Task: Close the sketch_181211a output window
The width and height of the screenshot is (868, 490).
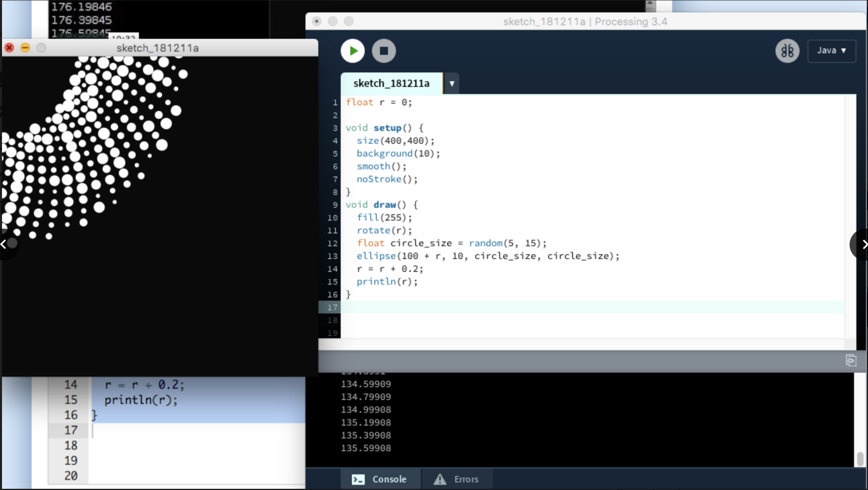Action: (9, 48)
